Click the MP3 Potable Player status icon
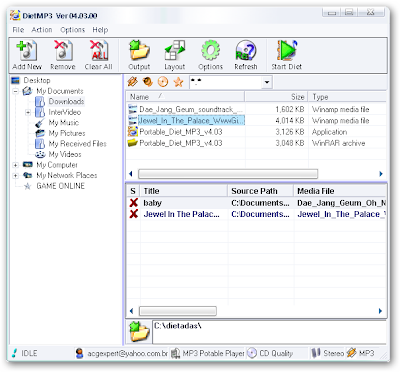The image size is (400, 372). (x=175, y=353)
